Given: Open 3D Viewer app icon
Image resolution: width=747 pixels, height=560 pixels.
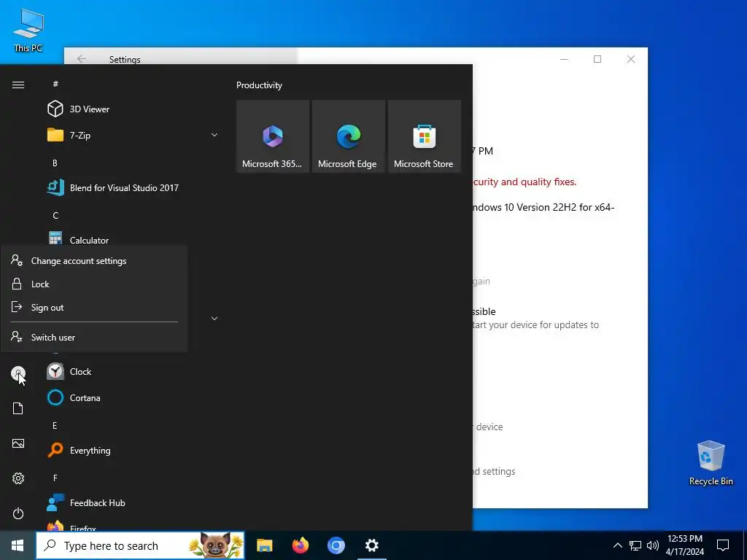Looking at the screenshot, I should click(55, 109).
